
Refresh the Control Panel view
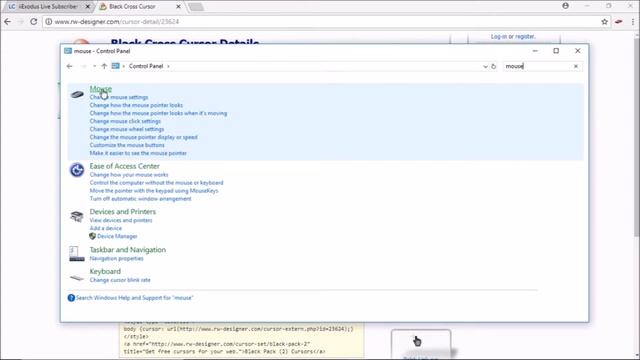point(493,66)
